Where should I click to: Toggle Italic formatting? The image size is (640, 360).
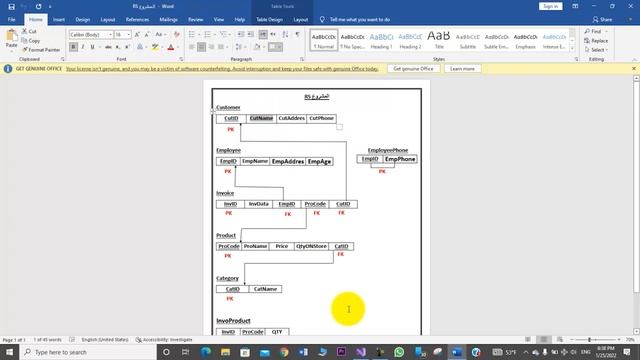tap(83, 47)
